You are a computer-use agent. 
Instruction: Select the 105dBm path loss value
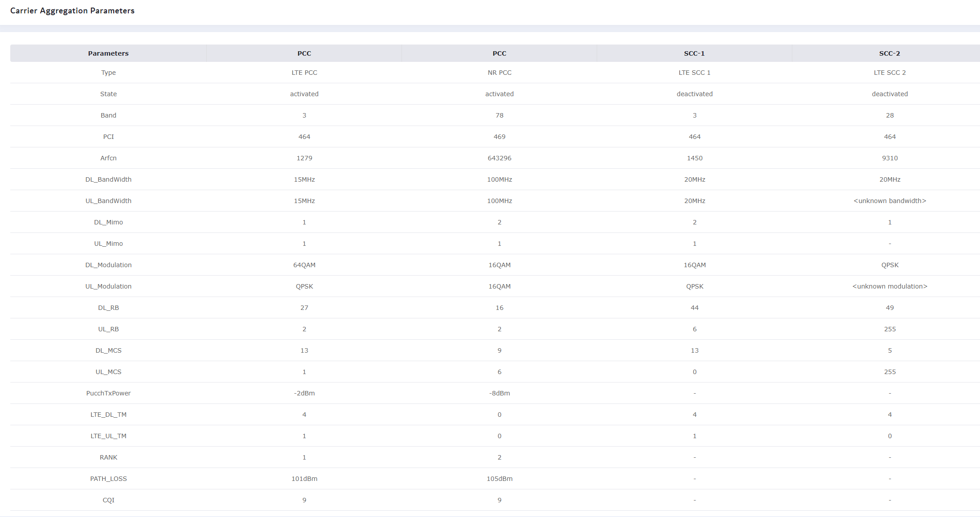pos(500,479)
